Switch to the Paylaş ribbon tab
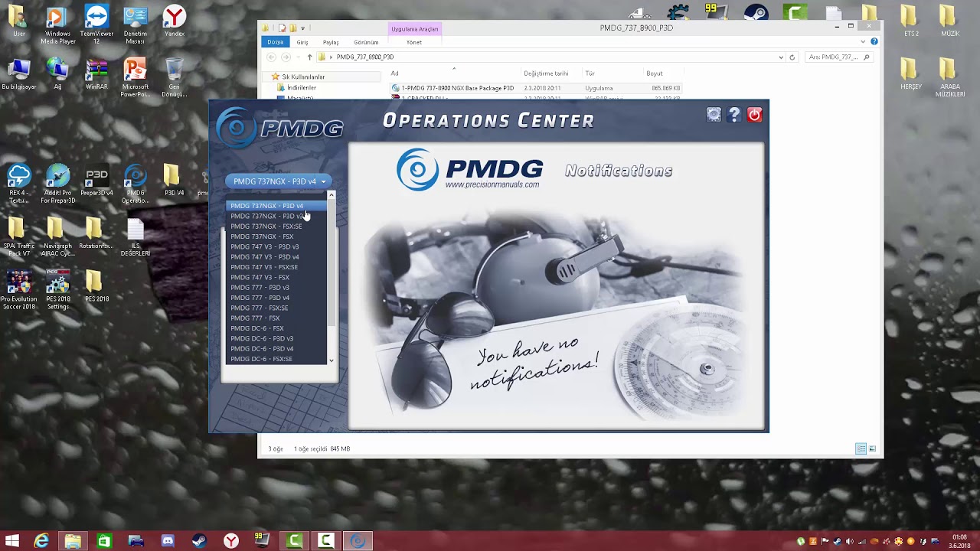 331,42
